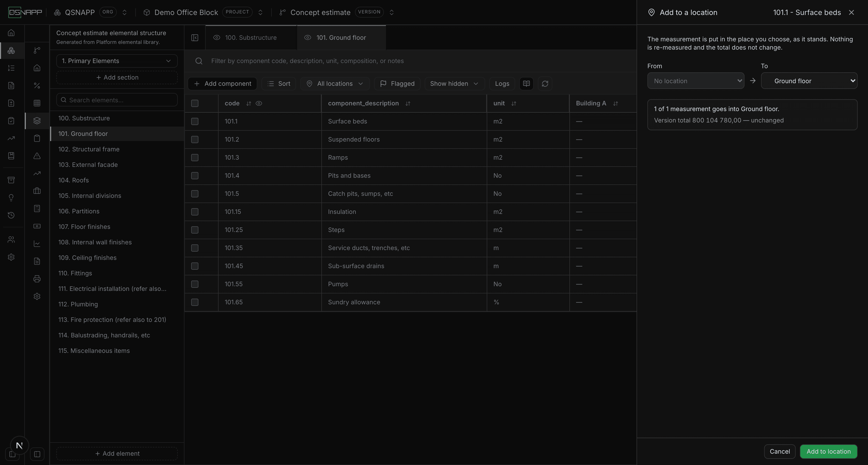Focus the component filter search box
Image resolution: width=868 pixels, height=465 pixels.
pyautogui.click(x=410, y=61)
